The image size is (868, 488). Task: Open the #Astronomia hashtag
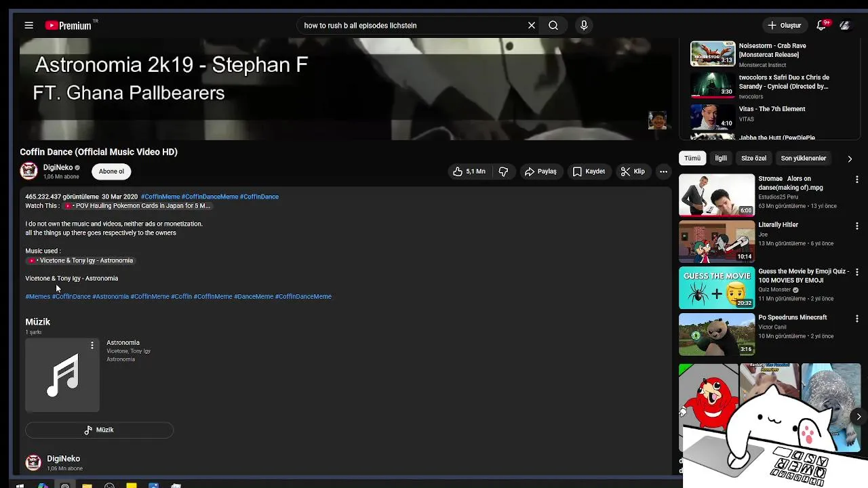click(x=111, y=296)
